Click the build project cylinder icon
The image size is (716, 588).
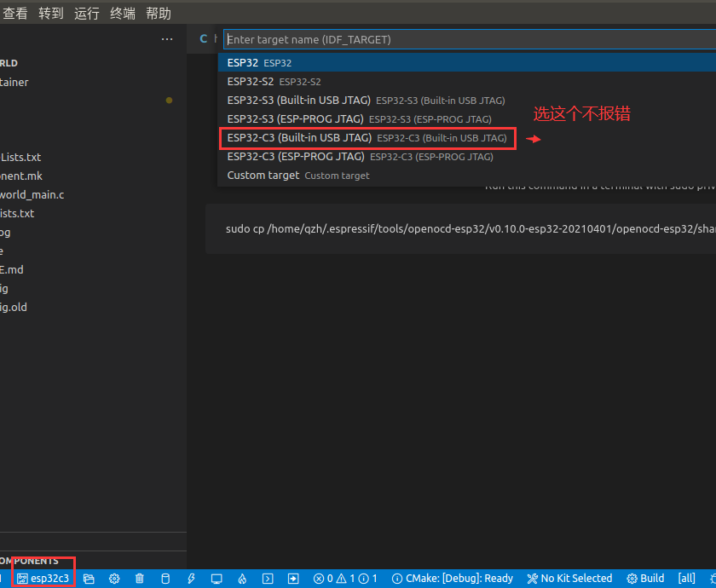pyautogui.click(x=165, y=579)
